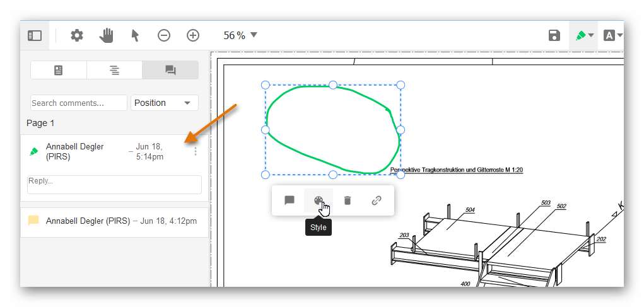Image resolution: width=644 pixels, height=307 pixels.
Task: Open the Style palette for the annotation
Action: pos(319,200)
